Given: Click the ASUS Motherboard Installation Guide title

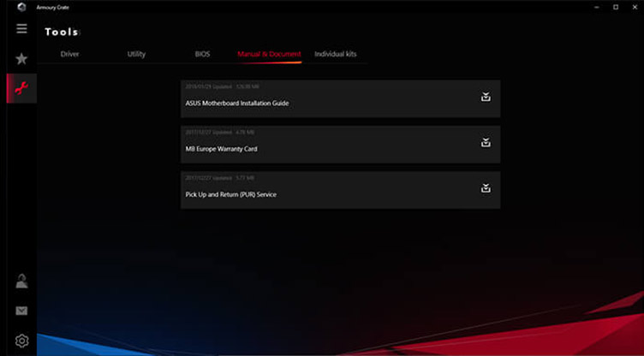Looking at the screenshot, I should tap(237, 103).
